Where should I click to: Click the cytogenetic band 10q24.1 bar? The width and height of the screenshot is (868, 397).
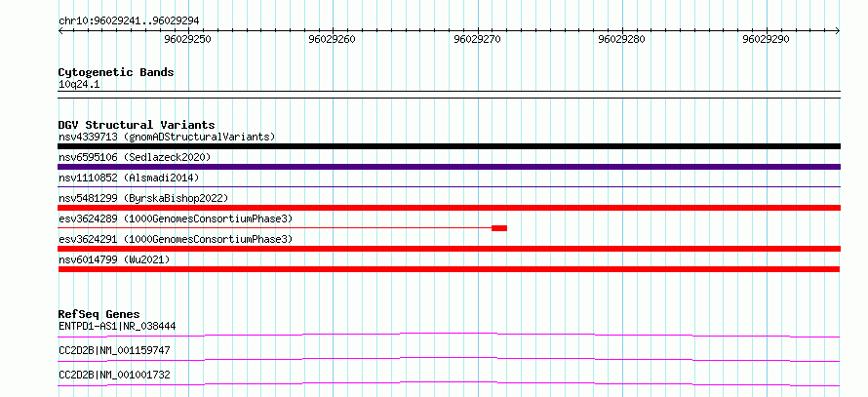click(449, 95)
